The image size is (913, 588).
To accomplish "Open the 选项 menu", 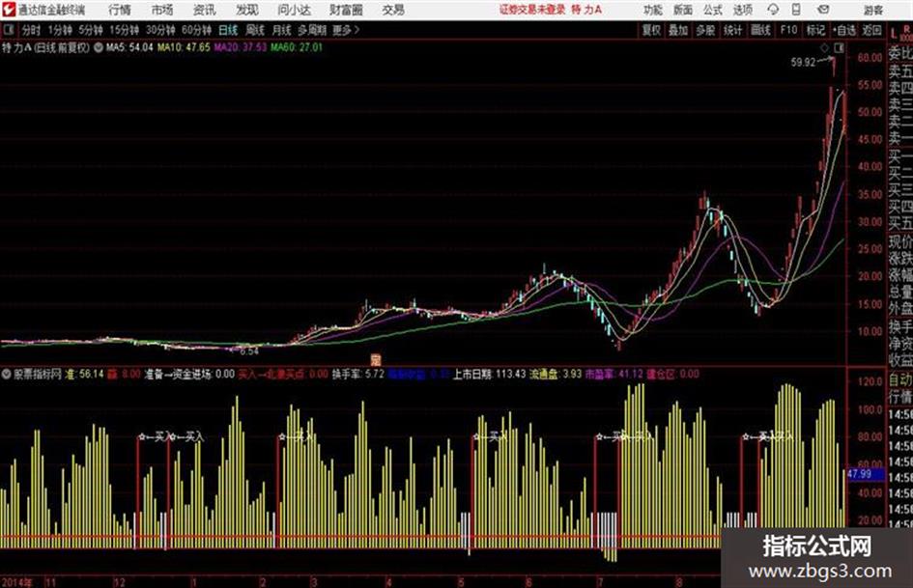I will coord(742,10).
